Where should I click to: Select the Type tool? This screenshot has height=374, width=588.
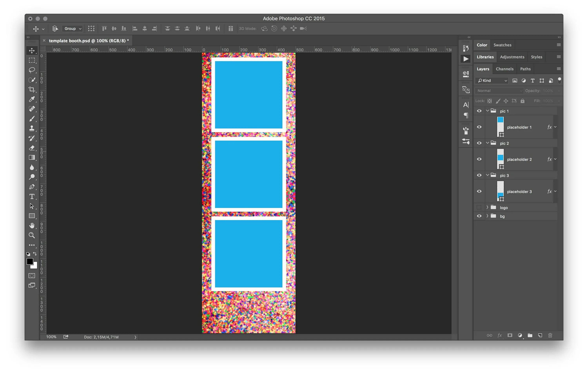click(x=32, y=196)
